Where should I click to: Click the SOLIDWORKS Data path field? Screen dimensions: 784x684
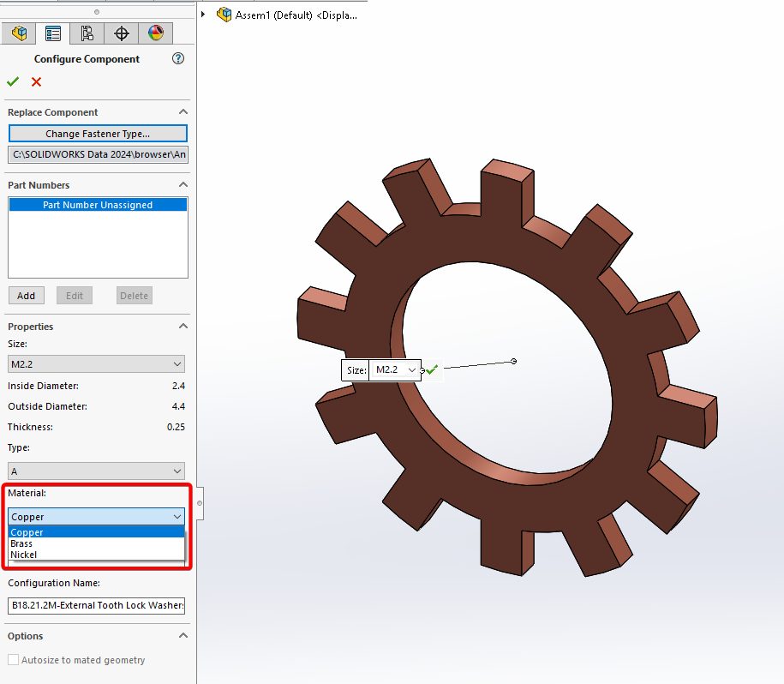[98, 154]
